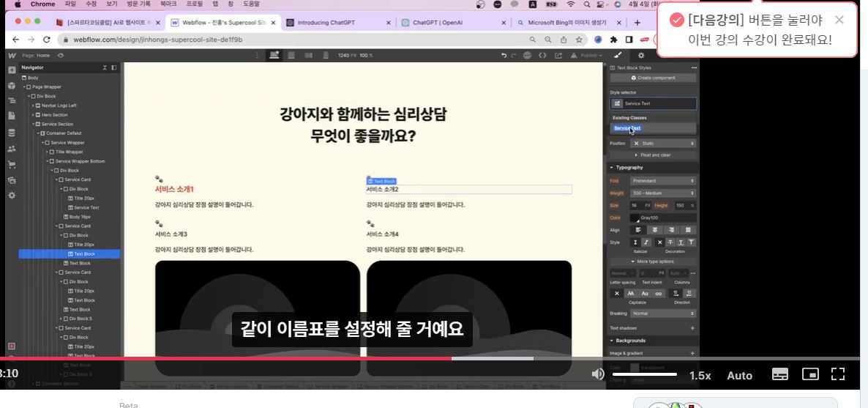
Task: Click the line Height input field
Action: (681, 205)
